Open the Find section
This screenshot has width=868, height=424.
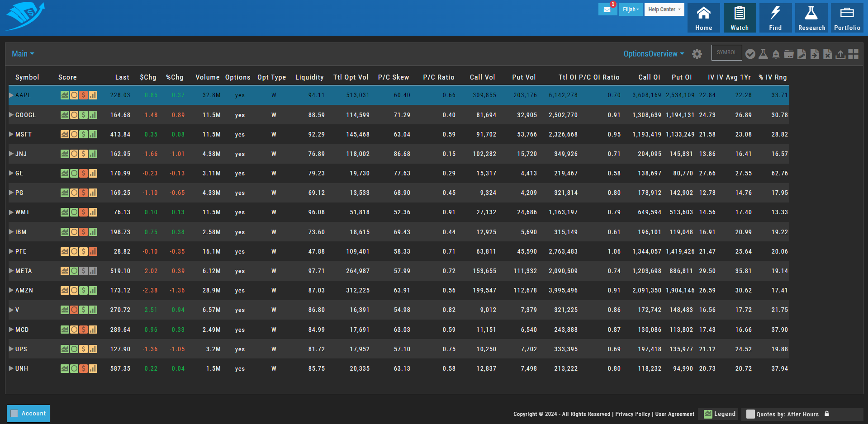coord(775,18)
